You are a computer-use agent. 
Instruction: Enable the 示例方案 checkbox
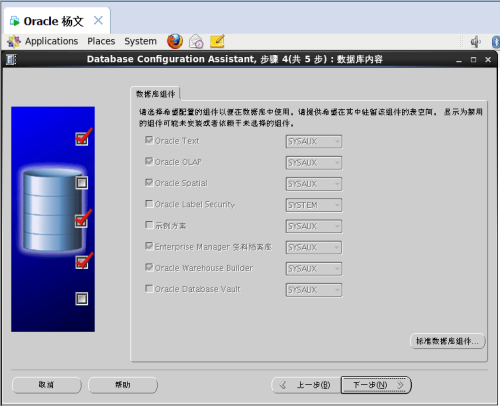(x=149, y=225)
